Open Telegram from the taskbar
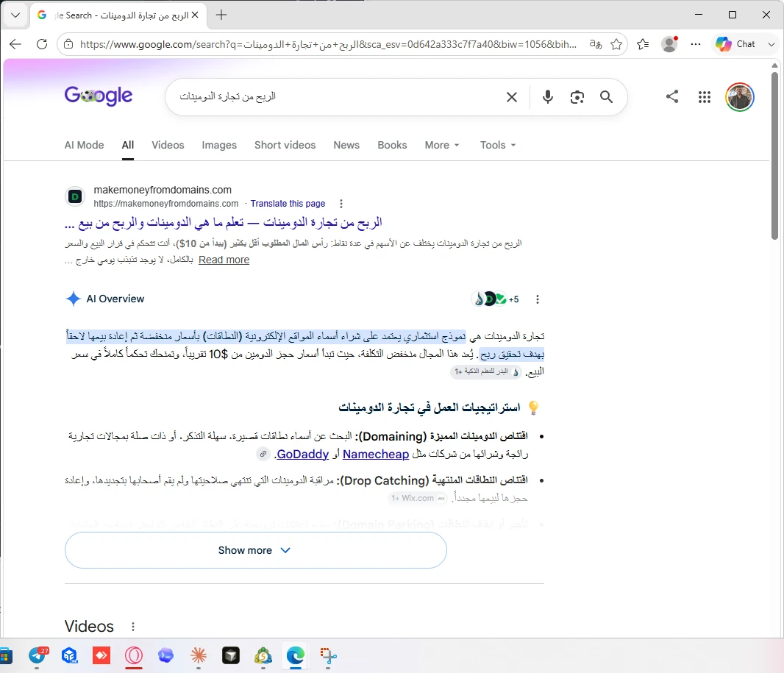Viewport: 784px width, 673px height. [38, 655]
